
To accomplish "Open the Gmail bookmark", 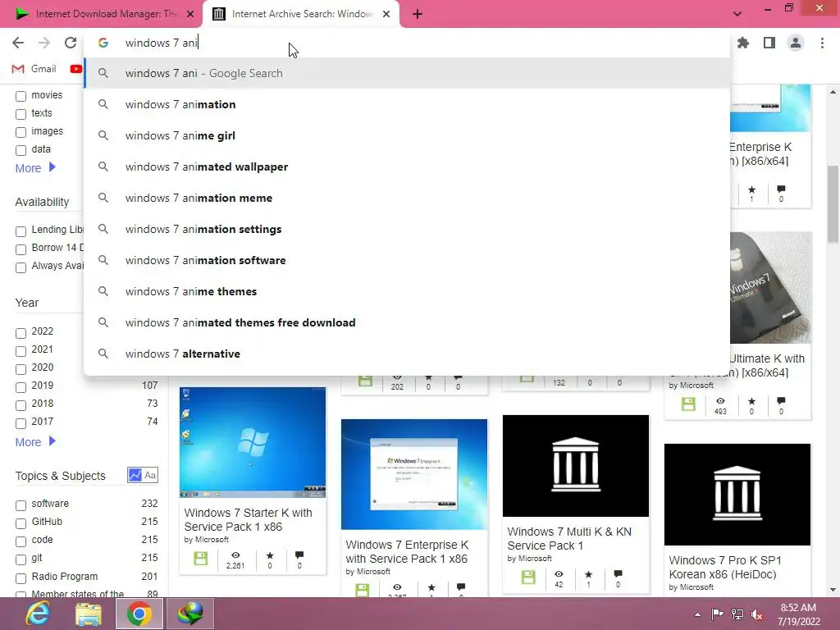I will pos(34,69).
